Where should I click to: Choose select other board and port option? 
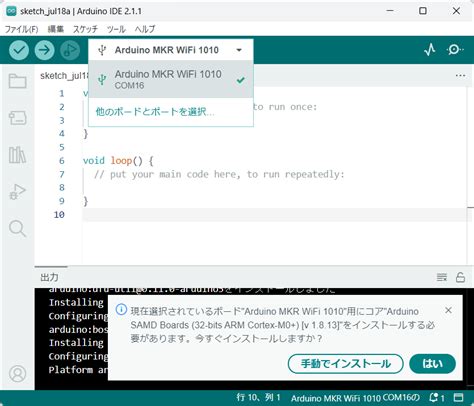pyautogui.click(x=155, y=112)
